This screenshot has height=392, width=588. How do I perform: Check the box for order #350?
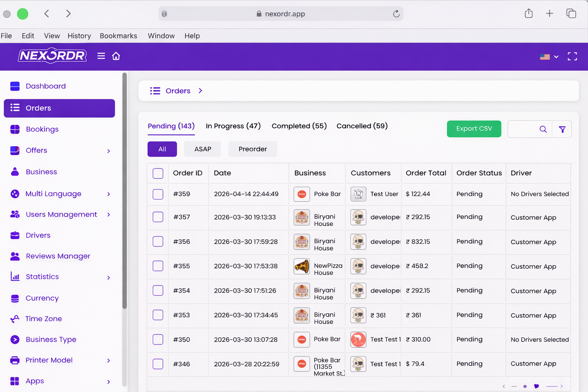point(158,340)
